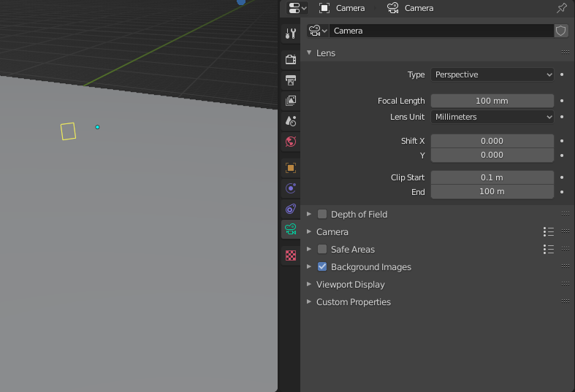Viewport: 575px width, 392px height.
Task: Grab the Depth of Field drag handle
Action: [565, 214]
